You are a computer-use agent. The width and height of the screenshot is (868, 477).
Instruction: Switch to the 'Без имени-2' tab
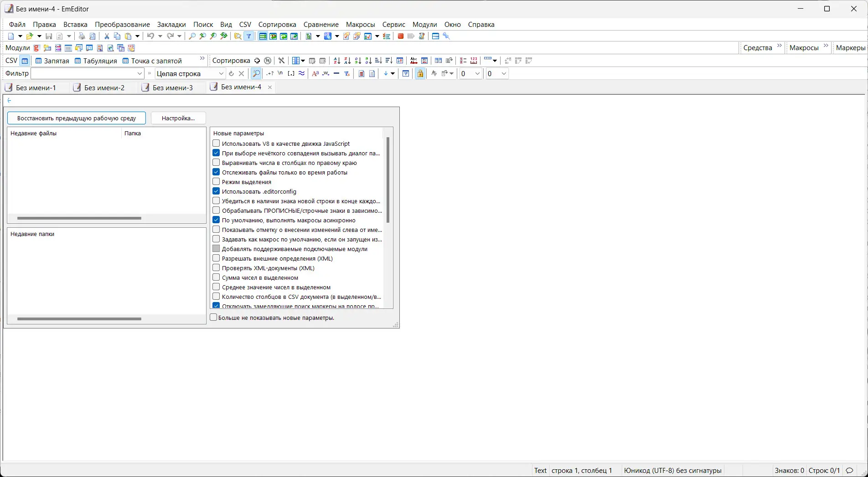[x=104, y=87]
